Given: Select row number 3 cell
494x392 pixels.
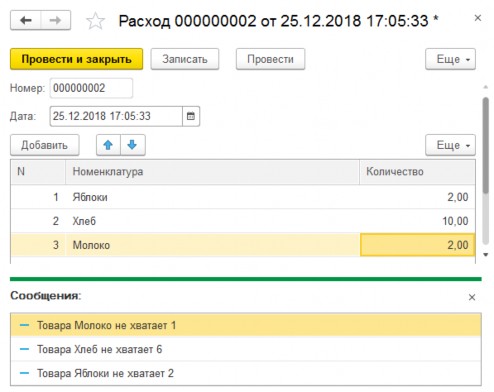Looking at the screenshot, I should [x=38, y=245].
